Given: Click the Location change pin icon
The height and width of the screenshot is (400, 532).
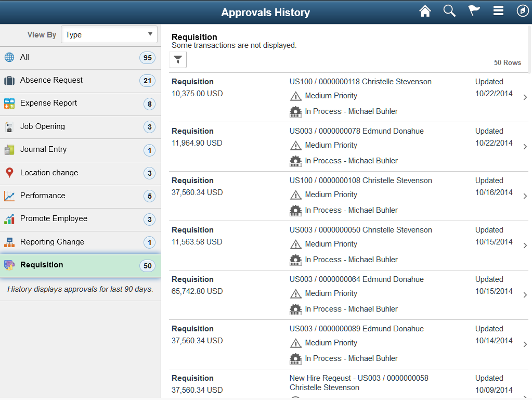Looking at the screenshot, I should pyautogui.click(x=9, y=173).
